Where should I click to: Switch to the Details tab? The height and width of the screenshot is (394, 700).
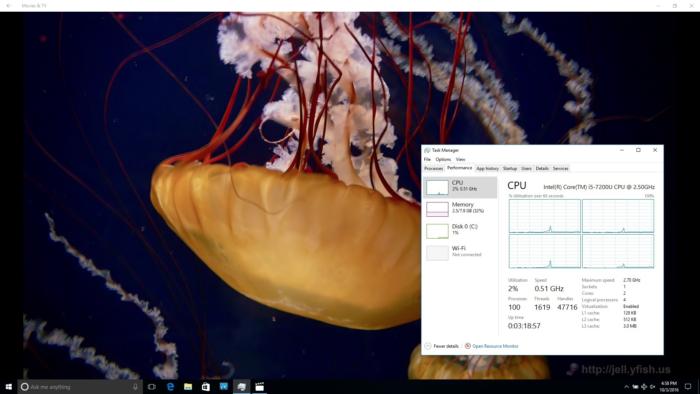tap(542, 169)
